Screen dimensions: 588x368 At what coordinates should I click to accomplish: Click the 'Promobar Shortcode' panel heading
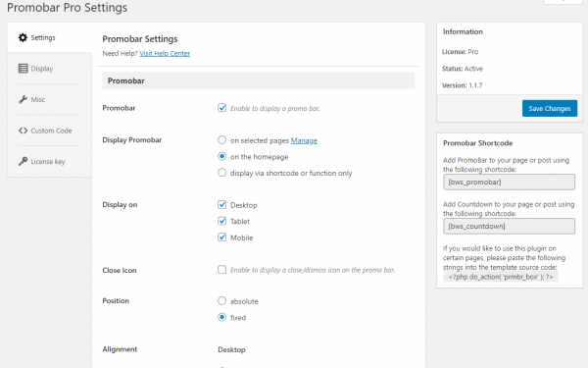(478, 143)
